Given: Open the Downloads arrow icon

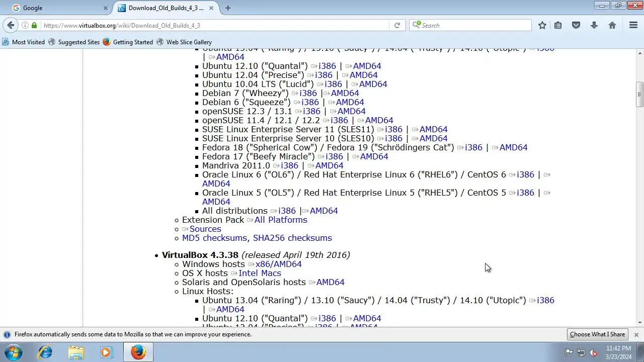Looking at the screenshot, I should [x=594, y=25].
